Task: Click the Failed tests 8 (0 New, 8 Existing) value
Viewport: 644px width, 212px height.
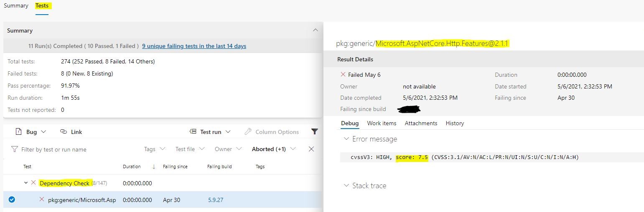Action: coord(87,73)
